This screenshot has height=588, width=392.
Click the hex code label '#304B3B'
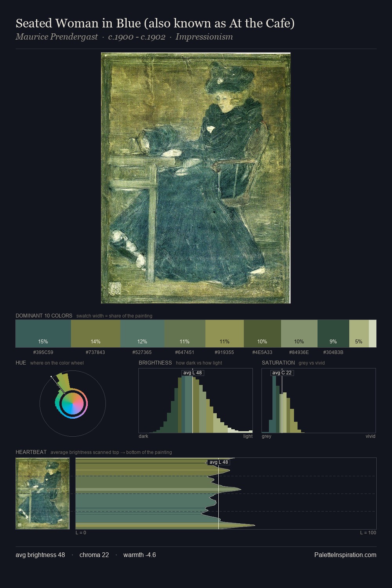pos(333,352)
